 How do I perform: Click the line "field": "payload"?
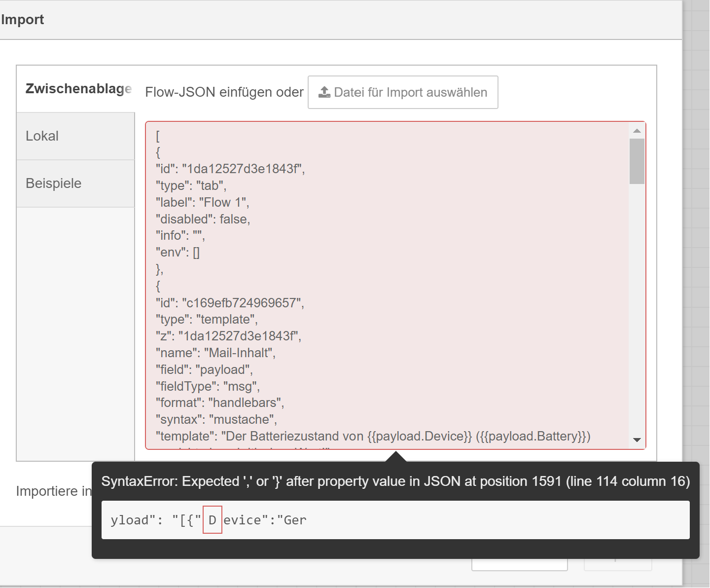coord(204,369)
